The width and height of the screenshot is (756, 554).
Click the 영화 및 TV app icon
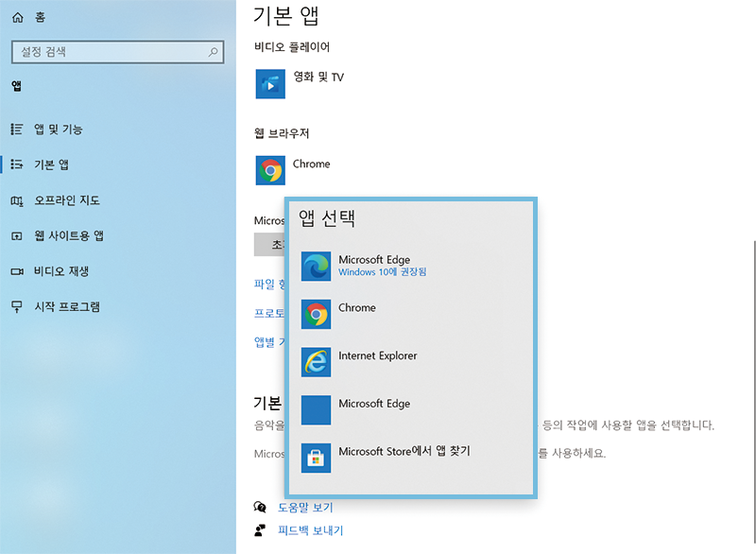click(270, 84)
